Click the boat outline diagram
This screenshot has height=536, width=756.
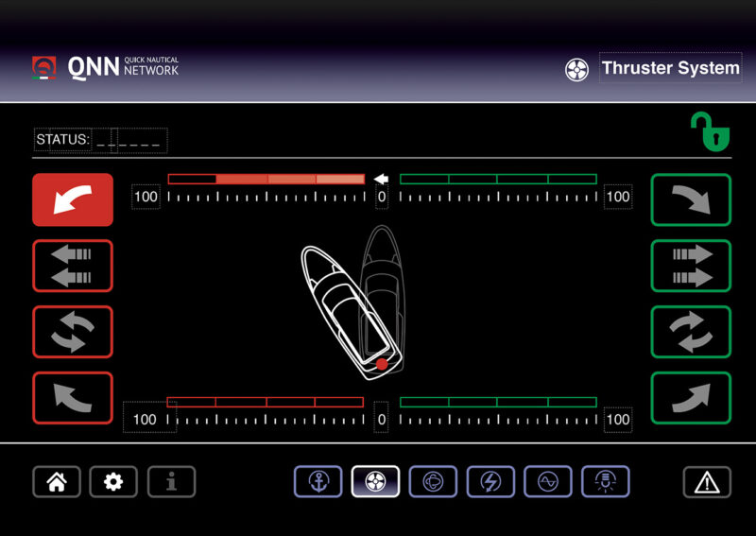click(352, 303)
